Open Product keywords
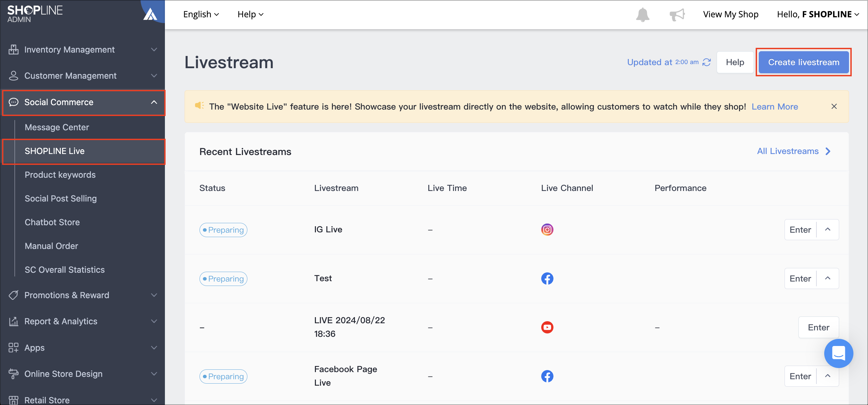The image size is (868, 405). click(60, 175)
